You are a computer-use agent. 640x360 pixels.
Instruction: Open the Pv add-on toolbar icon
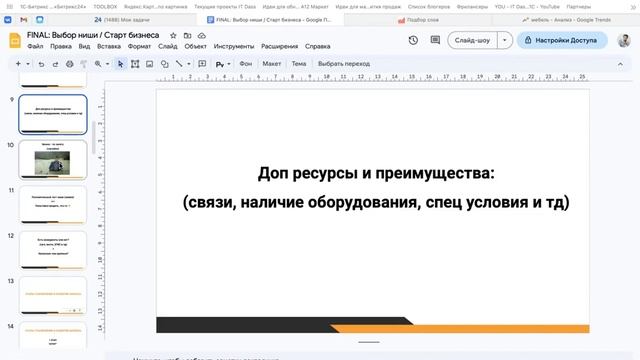click(x=220, y=64)
